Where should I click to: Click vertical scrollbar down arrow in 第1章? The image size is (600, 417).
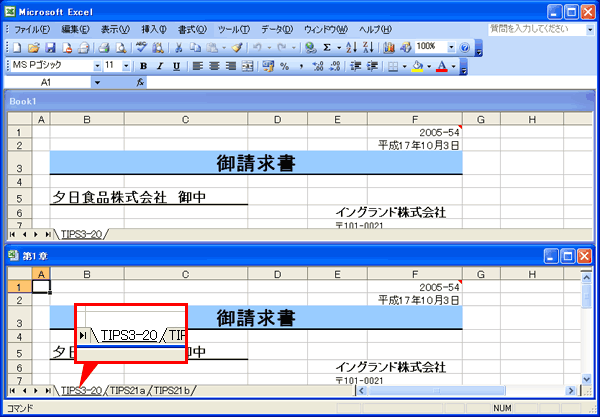586,379
